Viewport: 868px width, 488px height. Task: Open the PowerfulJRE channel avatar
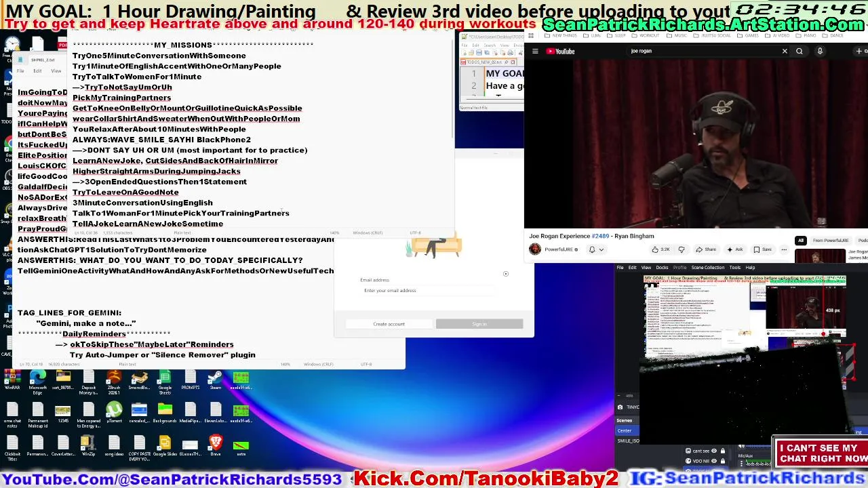click(535, 249)
